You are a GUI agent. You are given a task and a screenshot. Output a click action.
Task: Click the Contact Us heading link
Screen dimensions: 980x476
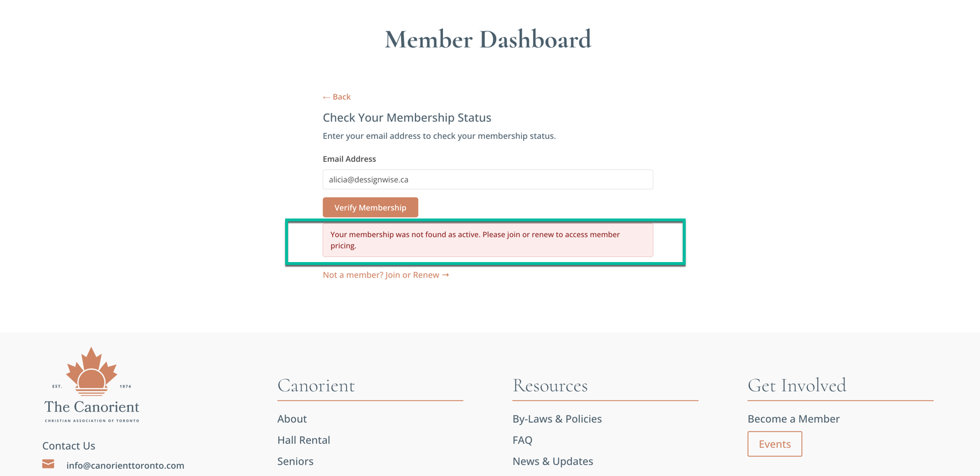(69, 446)
